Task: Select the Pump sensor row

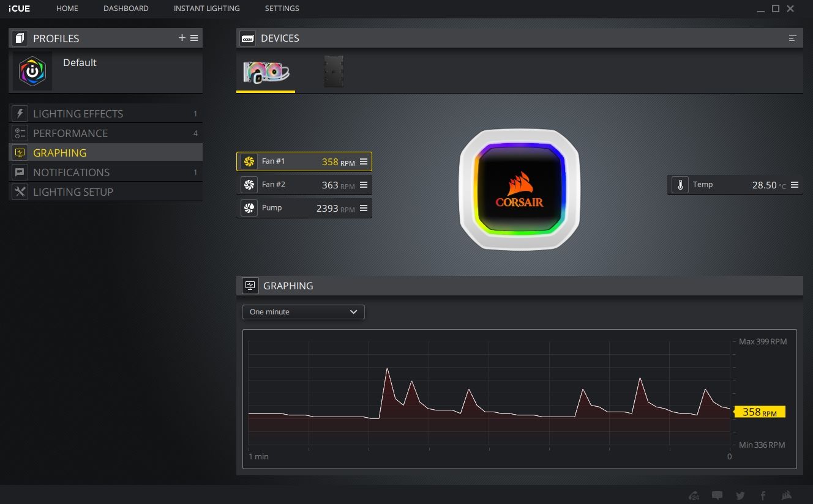Action: tap(304, 208)
